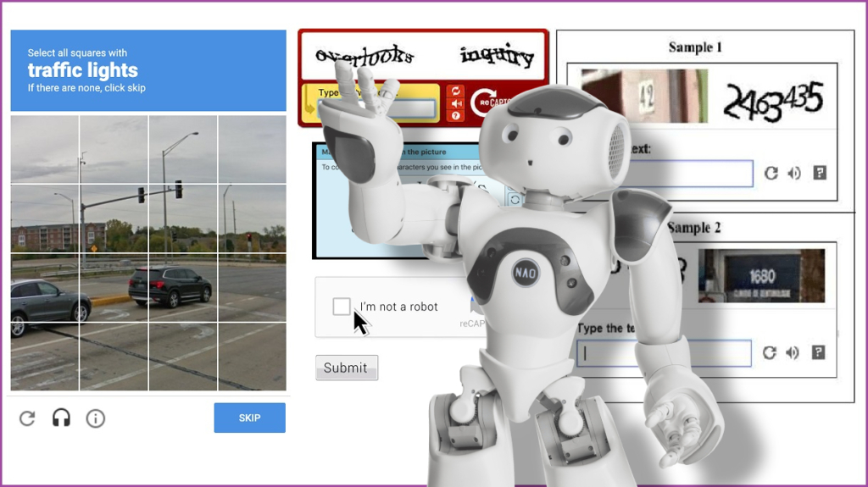The height and width of the screenshot is (487, 868).
Task: Click the red reCAPTCHA refresh button
Action: tap(456, 91)
